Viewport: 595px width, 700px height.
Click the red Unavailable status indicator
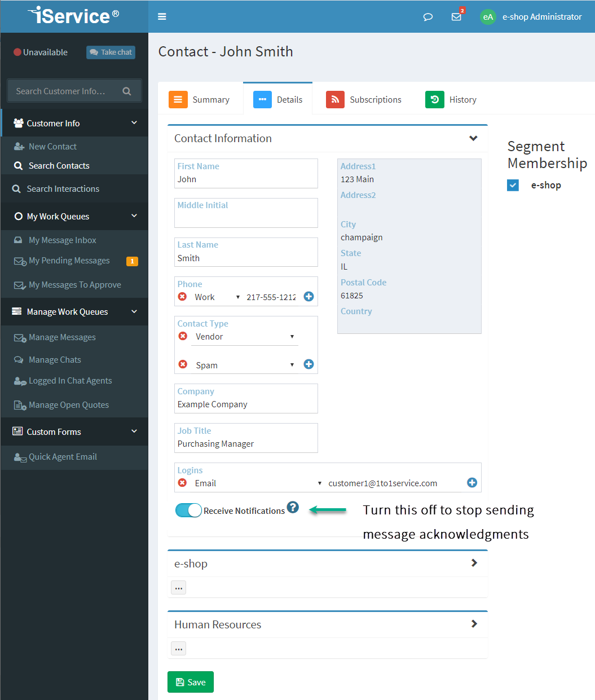pos(17,52)
